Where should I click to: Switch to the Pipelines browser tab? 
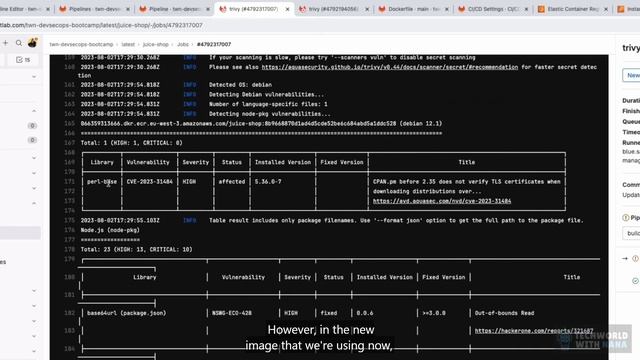pos(94,9)
